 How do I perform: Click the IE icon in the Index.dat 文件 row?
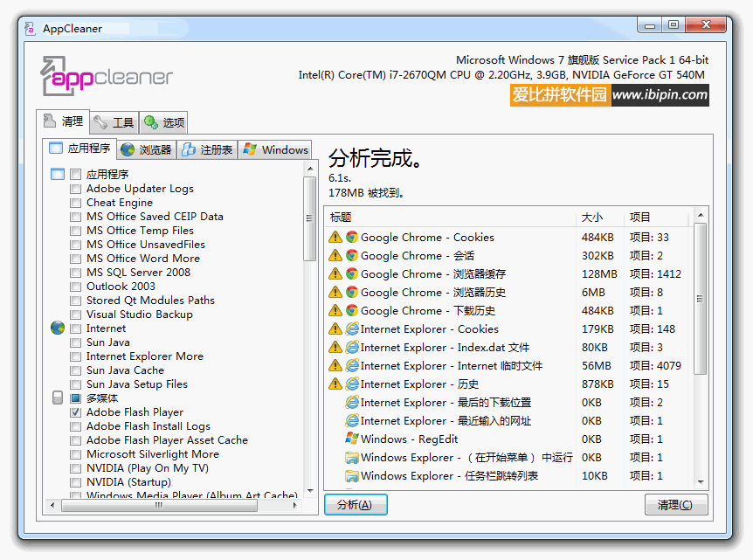[352, 347]
